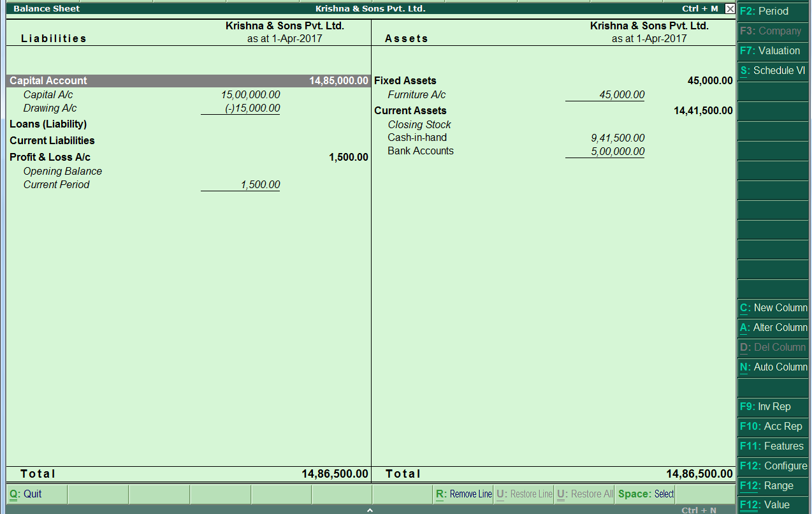Use Space Select on the report

(644, 494)
